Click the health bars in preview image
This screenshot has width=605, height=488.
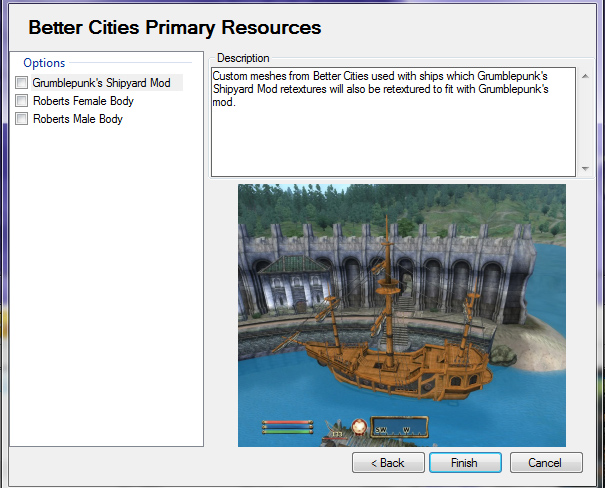pos(286,427)
